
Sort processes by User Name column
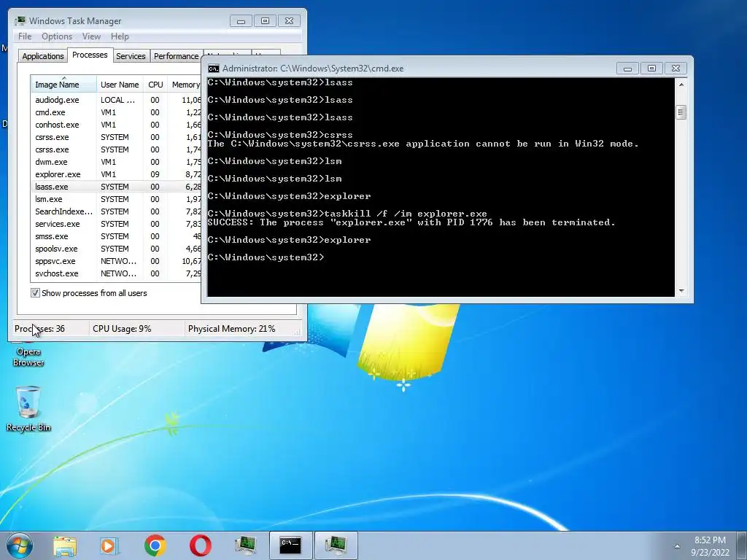pyautogui.click(x=120, y=85)
